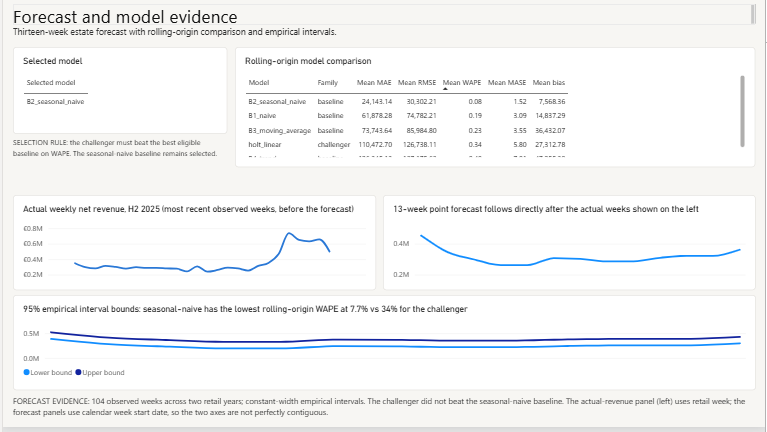
Task: Click the 13-week point forecast chart title
Action: pyautogui.click(x=546, y=209)
